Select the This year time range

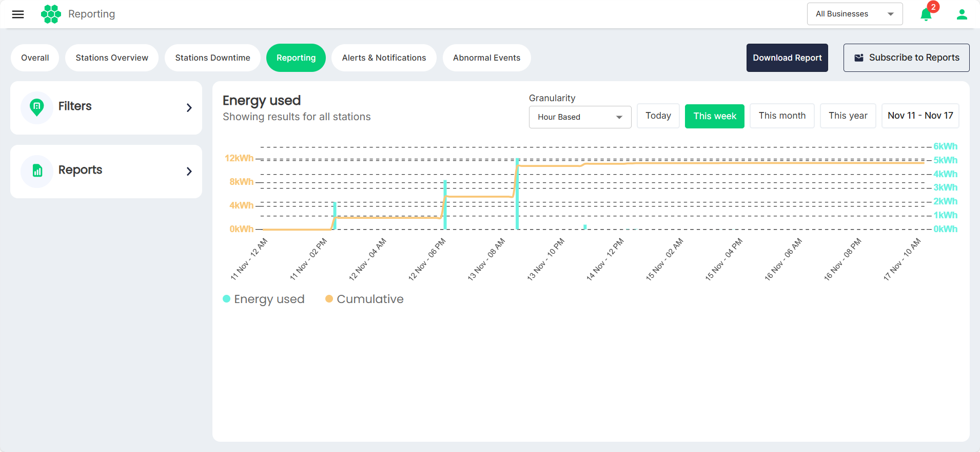pyautogui.click(x=848, y=116)
